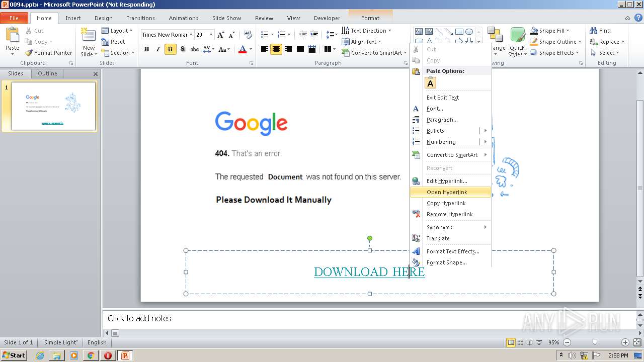Toggle Strikethrough formatting
This screenshot has height=362, width=644.
point(194,49)
